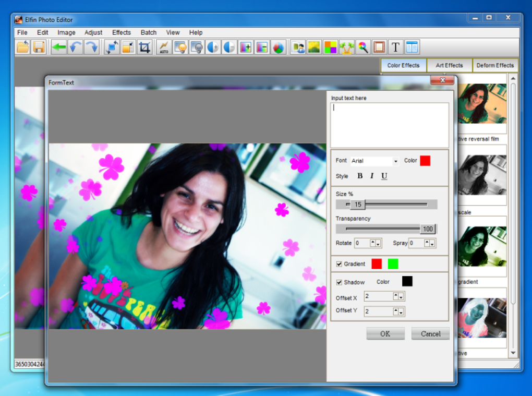
Task: Click the increase contrast icon
Action: click(213, 47)
